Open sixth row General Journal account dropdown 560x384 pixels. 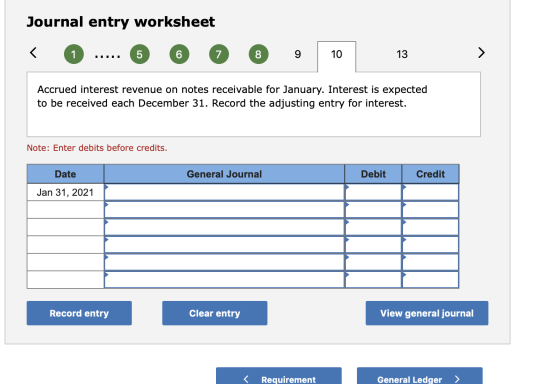(x=224, y=280)
